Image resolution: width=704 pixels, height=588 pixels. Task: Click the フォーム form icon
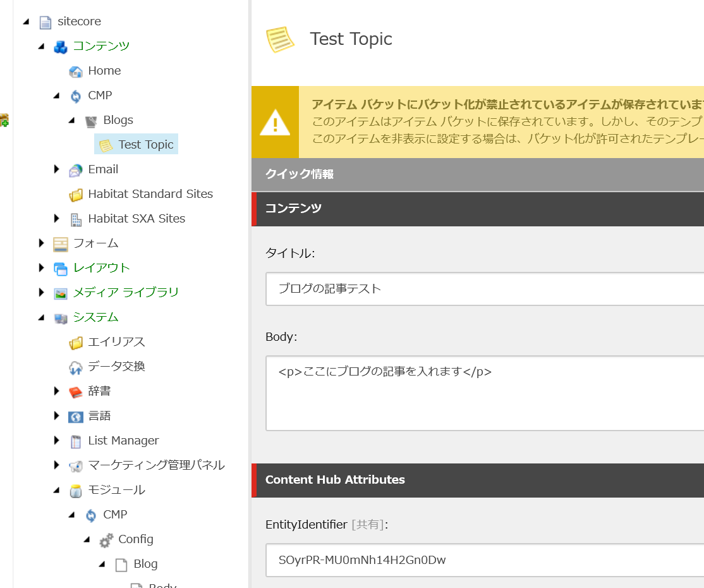click(x=60, y=244)
